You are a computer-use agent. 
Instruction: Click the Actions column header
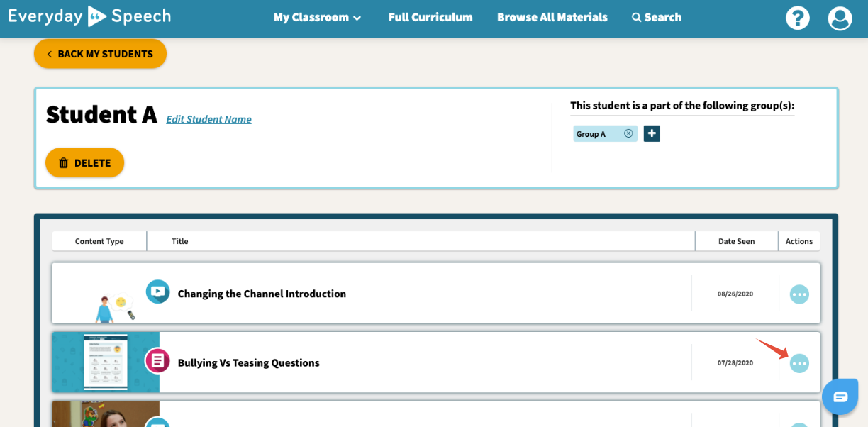pyautogui.click(x=799, y=241)
